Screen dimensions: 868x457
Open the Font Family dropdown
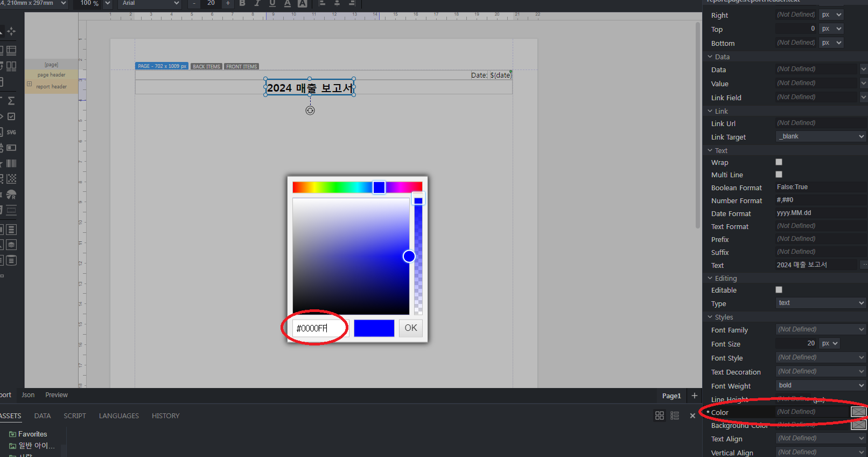pyautogui.click(x=821, y=329)
